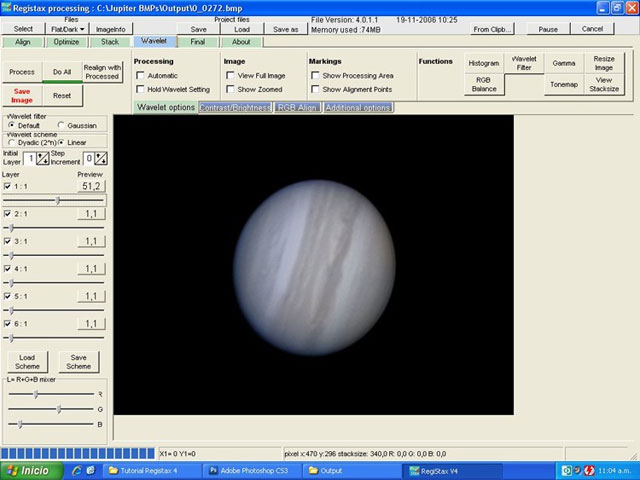Click the Step Increment stepper arrows

tap(101, 158)
